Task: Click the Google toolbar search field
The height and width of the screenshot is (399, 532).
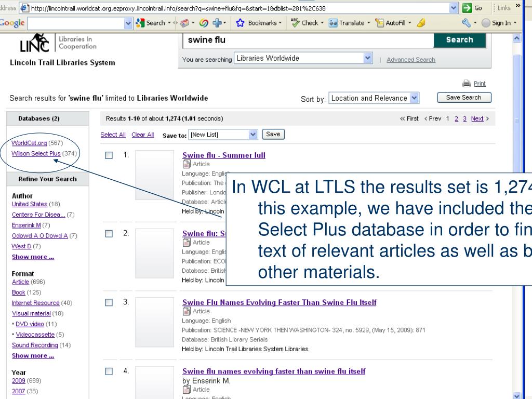Action: coord(76,23)
